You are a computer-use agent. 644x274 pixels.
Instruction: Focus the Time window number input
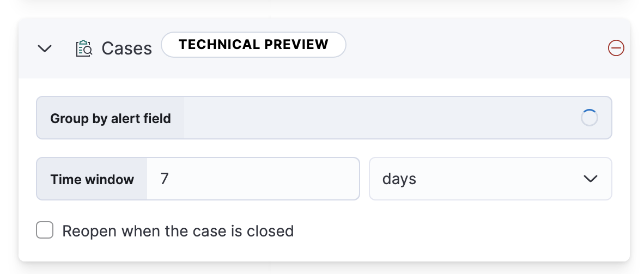coord(253,179)
